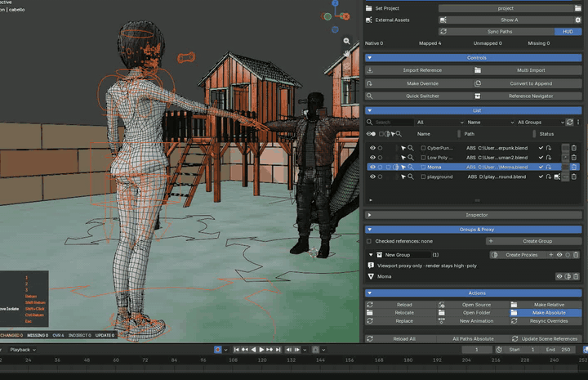Toggle New Group visibility eye
Screen dimensions: 588x380
click(559, 255)
